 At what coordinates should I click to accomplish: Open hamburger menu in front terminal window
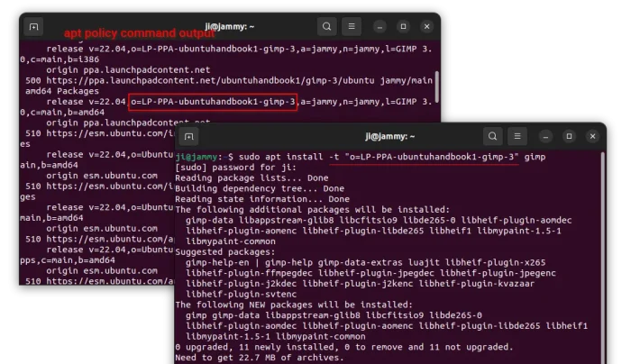[x=517, y=136]
